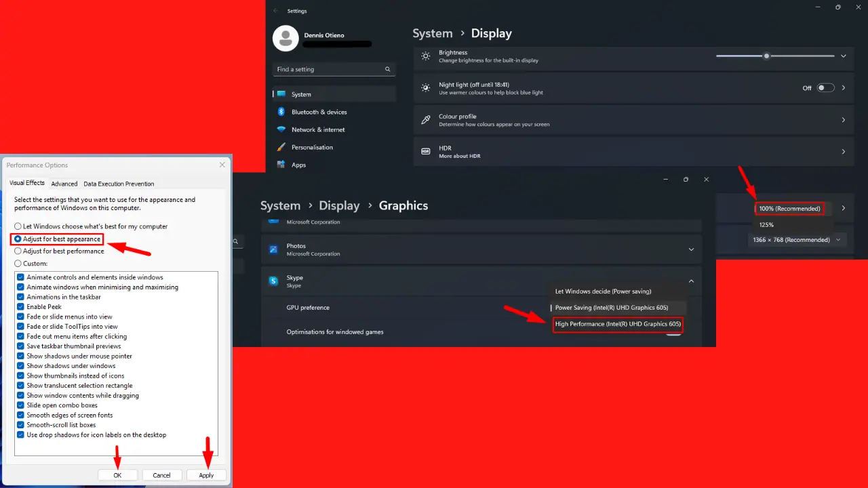Open System via its monitor icon
Screen dimensions: 868x488
pos(281,94)
